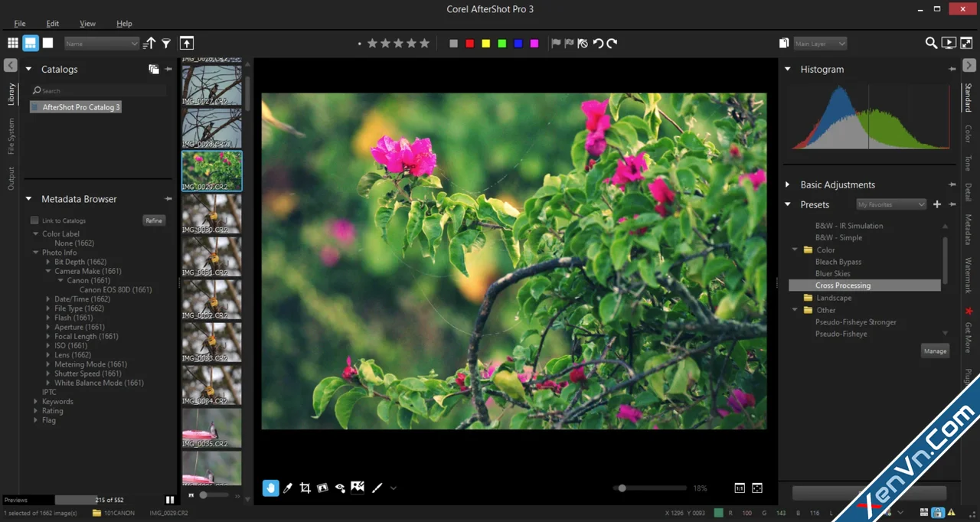Open more tools chevron in bottom toolbar

[x=394, y=488]
